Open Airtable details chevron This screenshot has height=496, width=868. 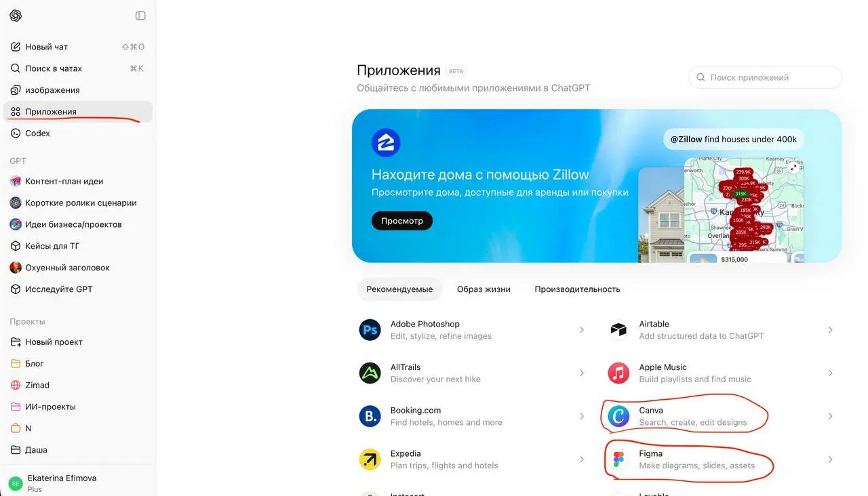831,330
